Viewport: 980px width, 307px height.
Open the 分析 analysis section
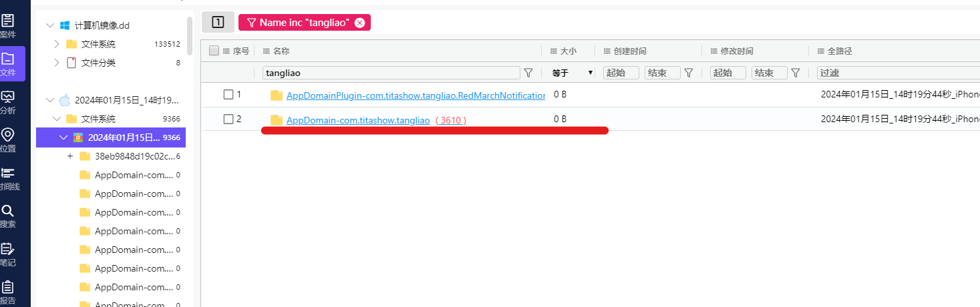click(x=8, y=102)
